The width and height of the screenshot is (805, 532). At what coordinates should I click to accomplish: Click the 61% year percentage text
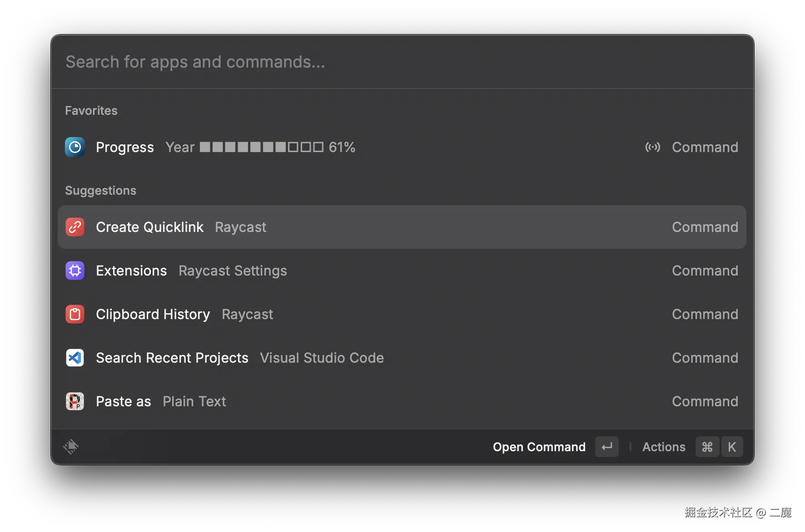point(342,147)
